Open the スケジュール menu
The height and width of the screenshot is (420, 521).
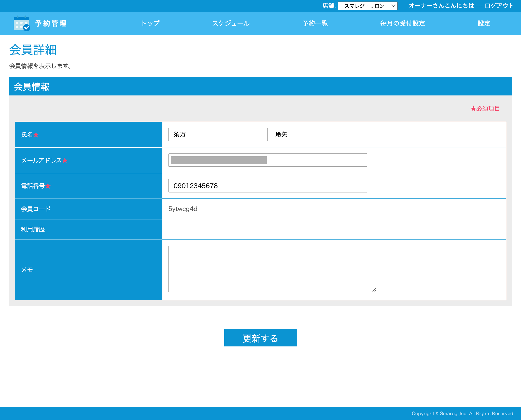tap(231, 23)
